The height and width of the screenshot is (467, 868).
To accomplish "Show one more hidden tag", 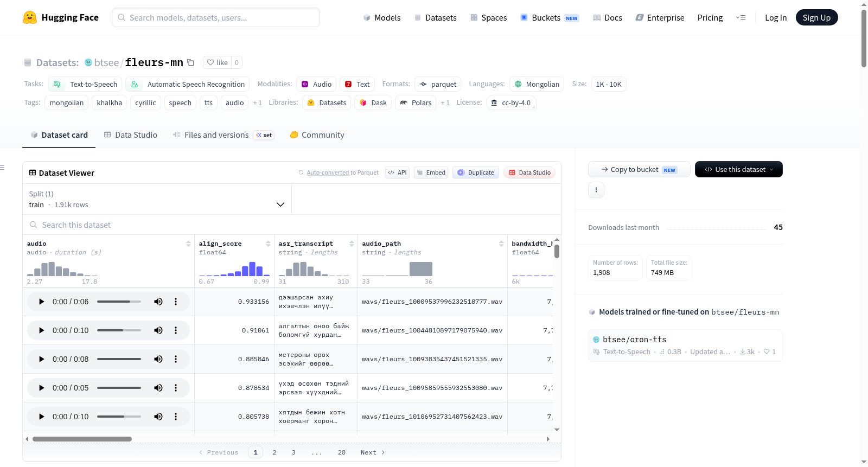I will 257,103.
